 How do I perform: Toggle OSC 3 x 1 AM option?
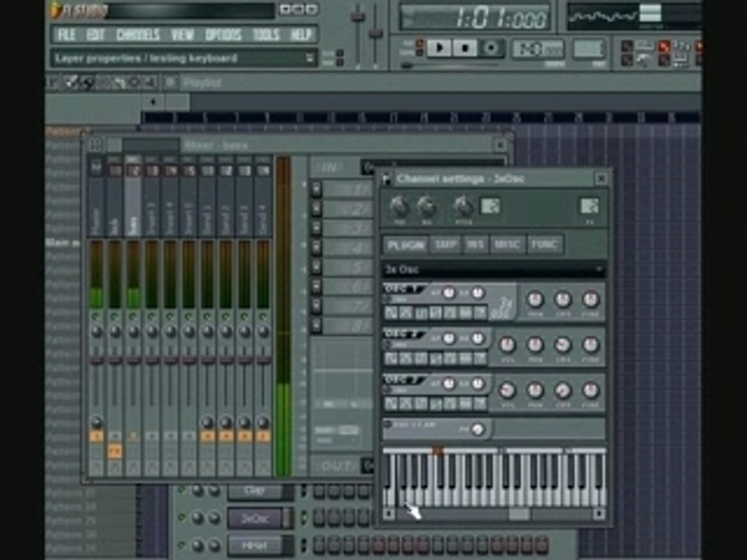388,425
